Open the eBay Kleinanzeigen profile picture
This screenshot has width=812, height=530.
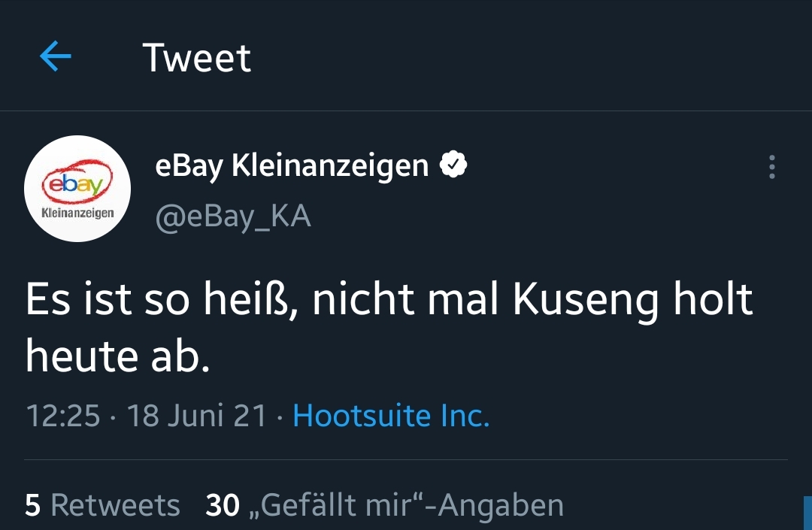click(77, 189)
